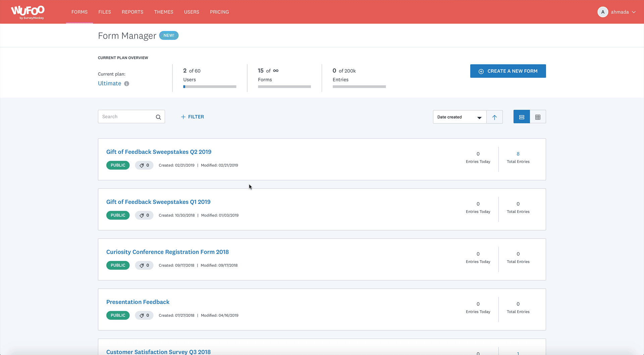The image size is (644, 355).
Task: Go to the Reports tab
Action: coord(132,12)
